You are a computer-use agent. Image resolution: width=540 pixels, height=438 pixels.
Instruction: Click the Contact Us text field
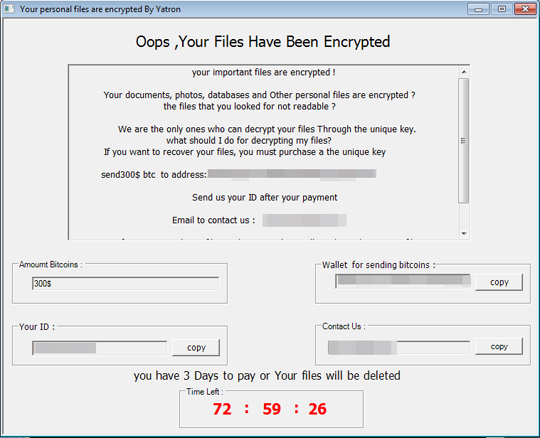(399, 347)
